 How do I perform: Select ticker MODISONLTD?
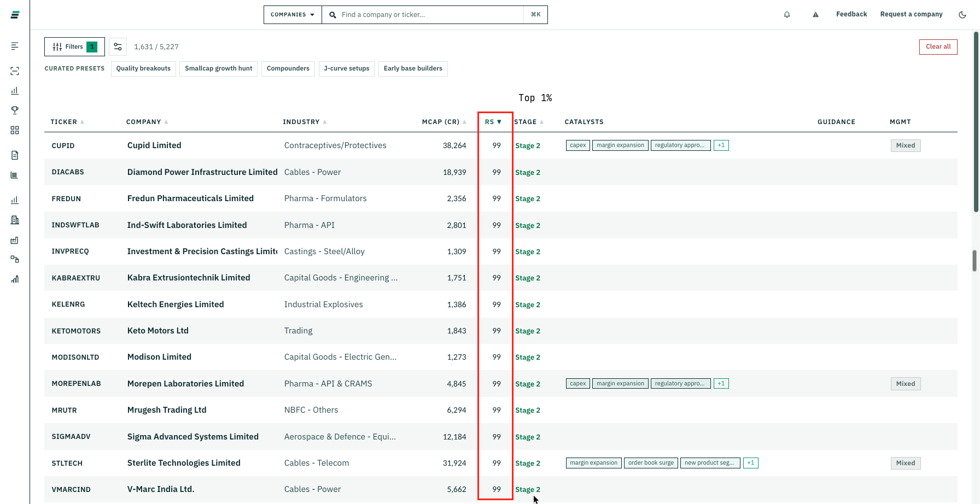[75, 358]
